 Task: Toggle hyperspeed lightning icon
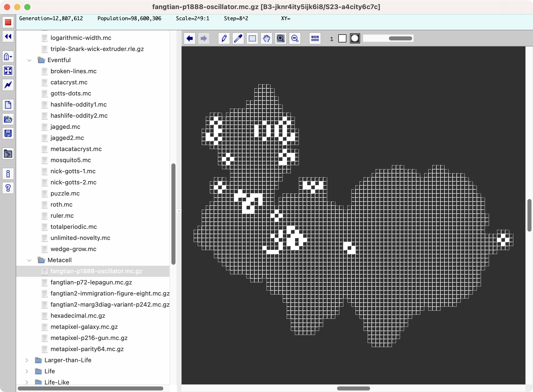(8, 85)
